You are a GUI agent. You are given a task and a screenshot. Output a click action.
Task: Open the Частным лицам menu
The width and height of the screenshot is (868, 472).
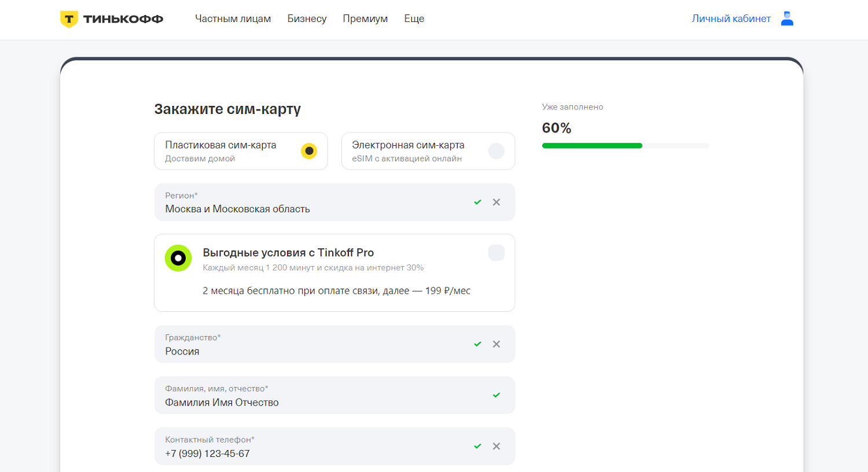(233, 19)
